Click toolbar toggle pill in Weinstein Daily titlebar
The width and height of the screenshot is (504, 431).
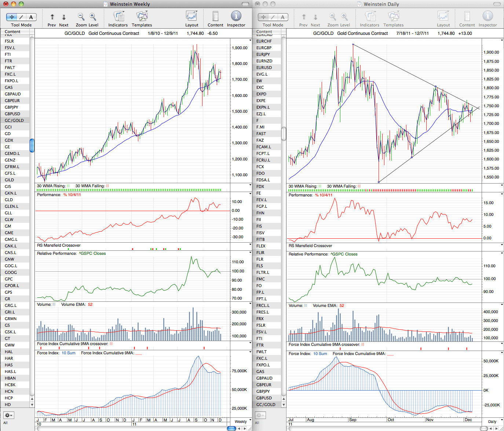(x=497, y=4)
